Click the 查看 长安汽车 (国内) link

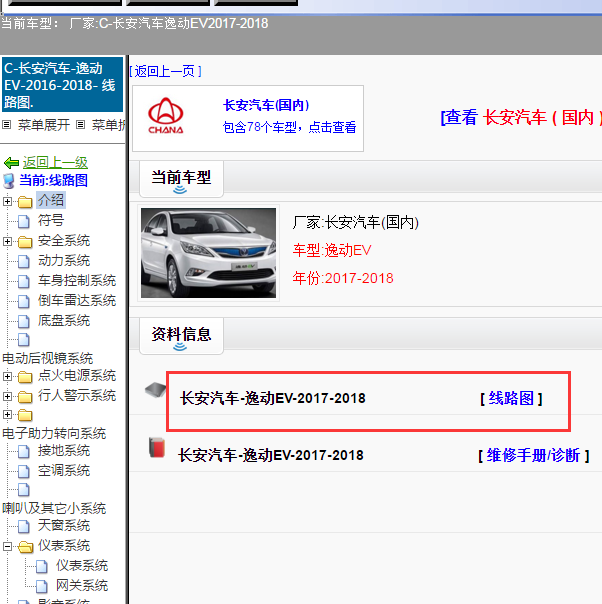click(x=521, y=117)
